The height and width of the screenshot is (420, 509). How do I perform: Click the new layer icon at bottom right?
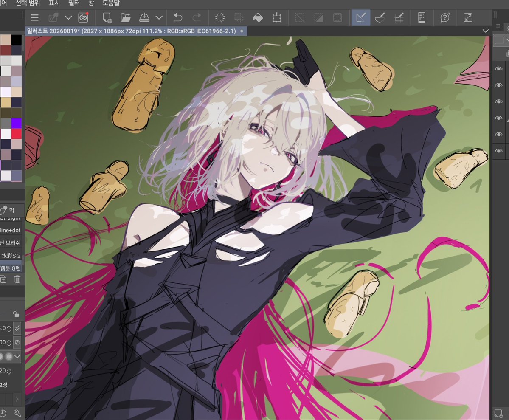(499, 414)
